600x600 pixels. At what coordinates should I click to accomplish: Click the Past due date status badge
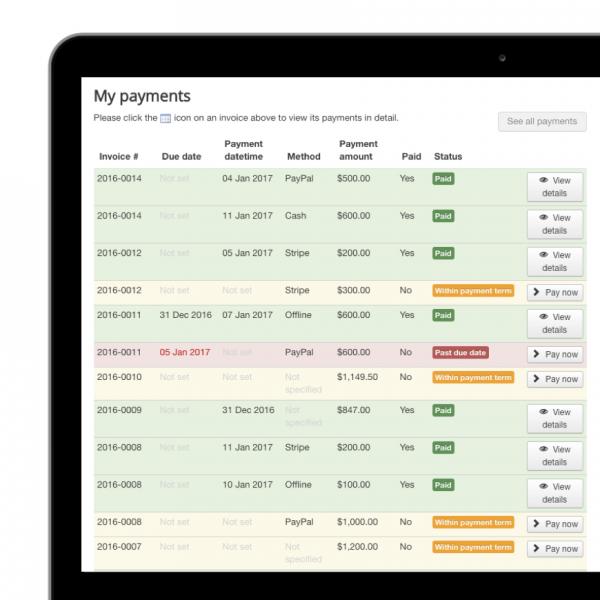pyautogui.click(x=460, y=353)
